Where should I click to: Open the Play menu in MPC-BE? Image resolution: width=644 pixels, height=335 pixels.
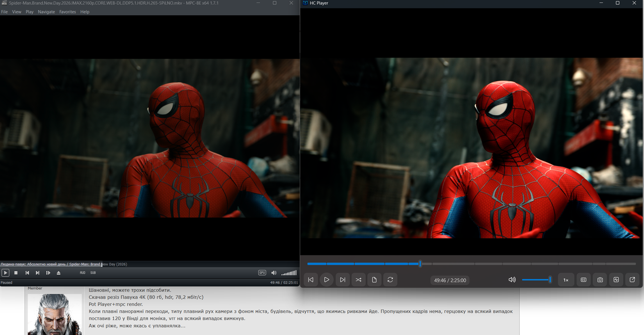click(30, 12)
